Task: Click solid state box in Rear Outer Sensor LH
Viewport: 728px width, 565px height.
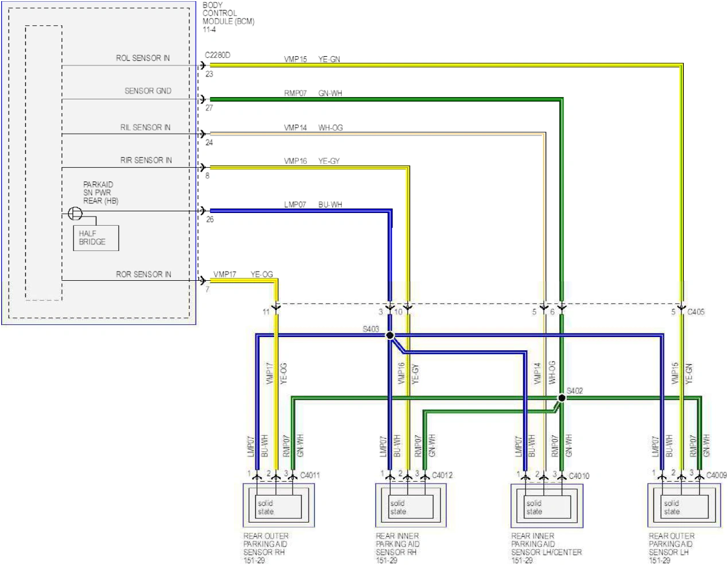Action: click(x=684, y=506)
